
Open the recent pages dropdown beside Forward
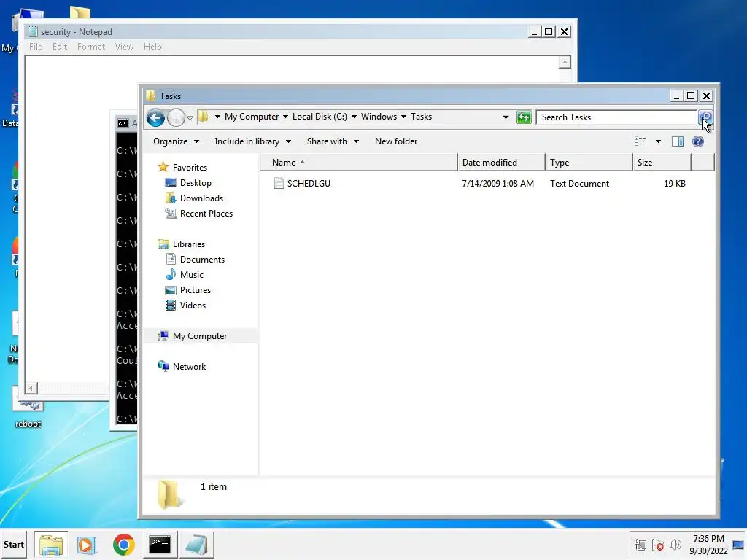[190, 118]
